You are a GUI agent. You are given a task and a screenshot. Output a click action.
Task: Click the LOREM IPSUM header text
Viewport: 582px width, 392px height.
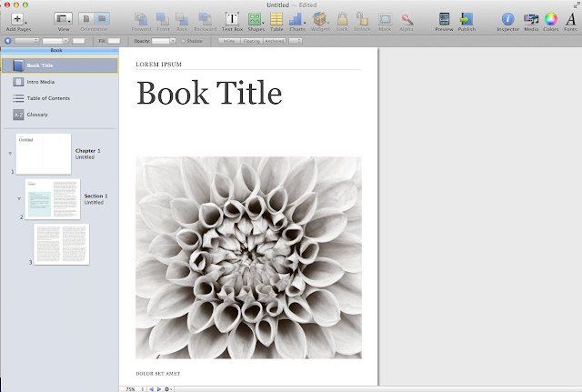pyautogui.click(x=159, y=65)
